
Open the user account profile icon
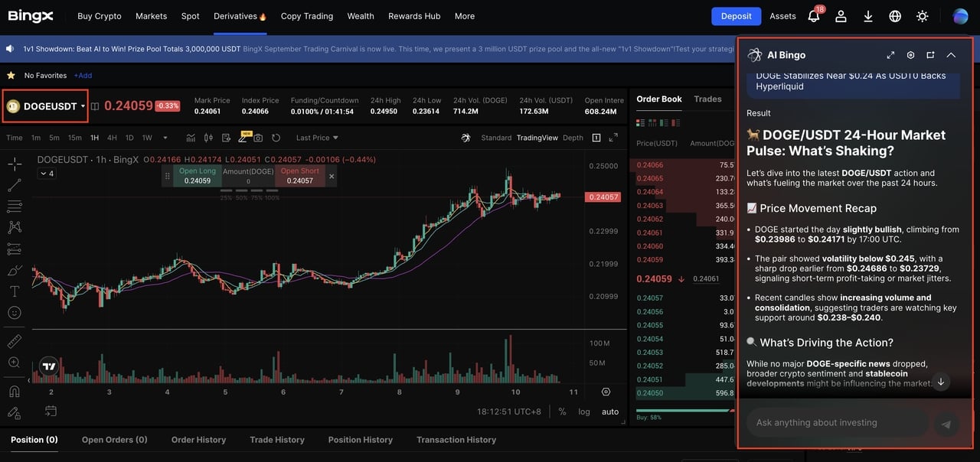click(x=841, y=16)
